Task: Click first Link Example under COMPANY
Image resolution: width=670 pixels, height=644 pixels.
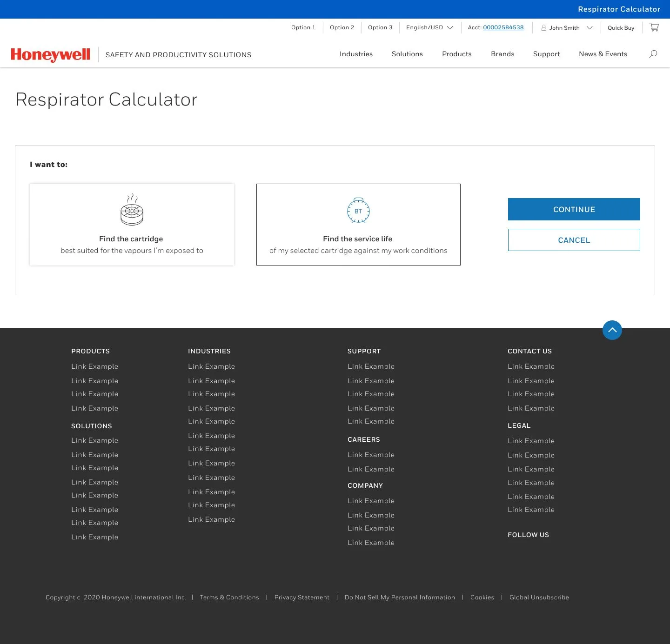Action: coord(371,501)
